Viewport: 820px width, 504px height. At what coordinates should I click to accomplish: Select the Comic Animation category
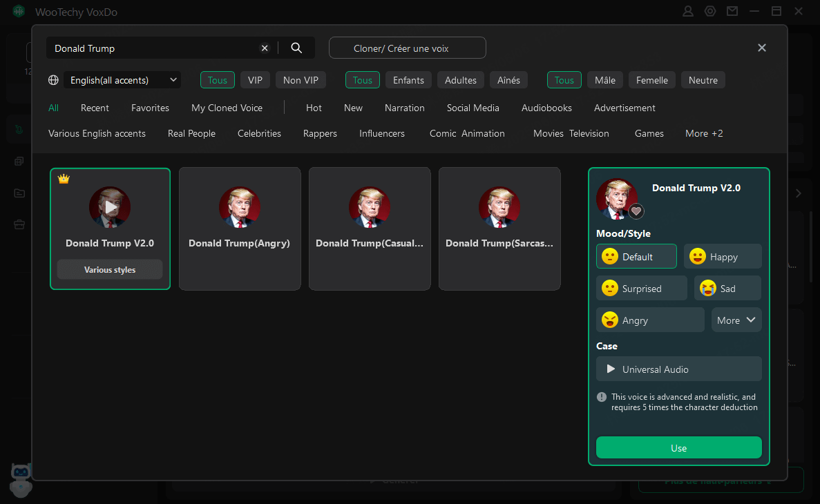[x=467, y=133]
